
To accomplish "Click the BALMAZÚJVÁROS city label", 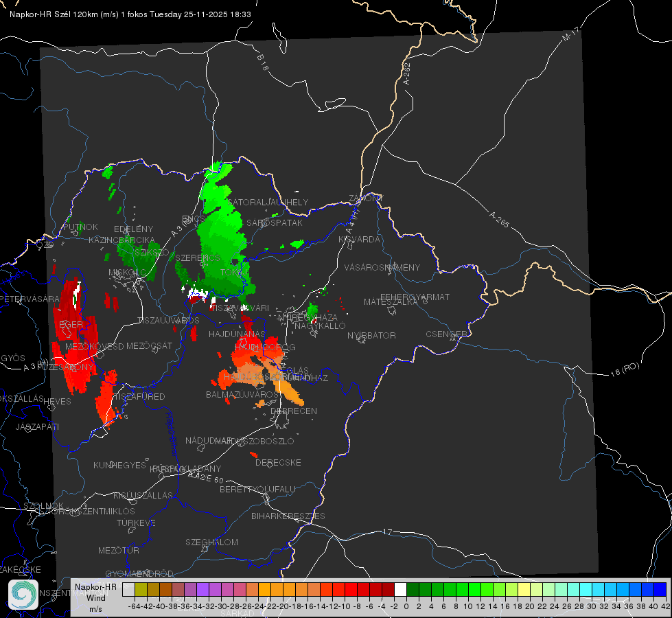I will [242, 395].
